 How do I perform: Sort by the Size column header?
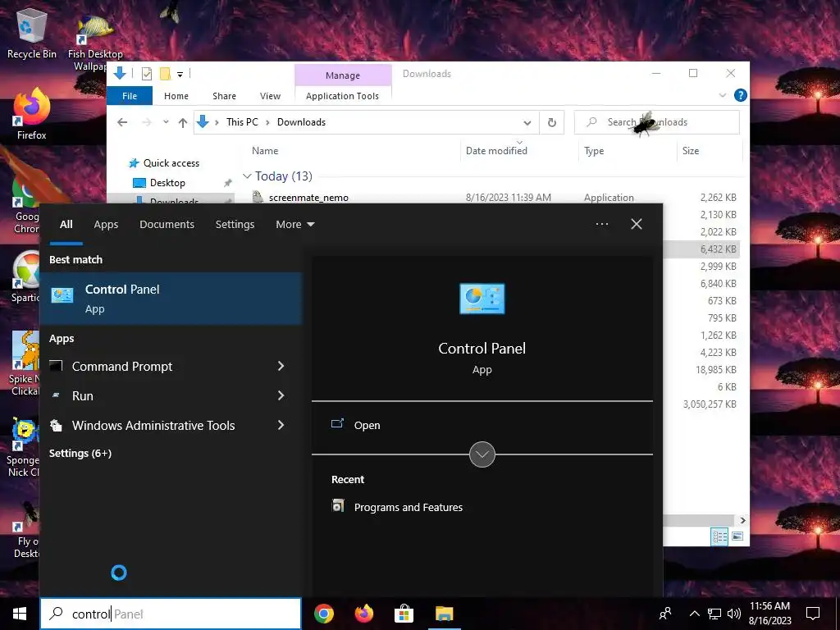point(691,151)
